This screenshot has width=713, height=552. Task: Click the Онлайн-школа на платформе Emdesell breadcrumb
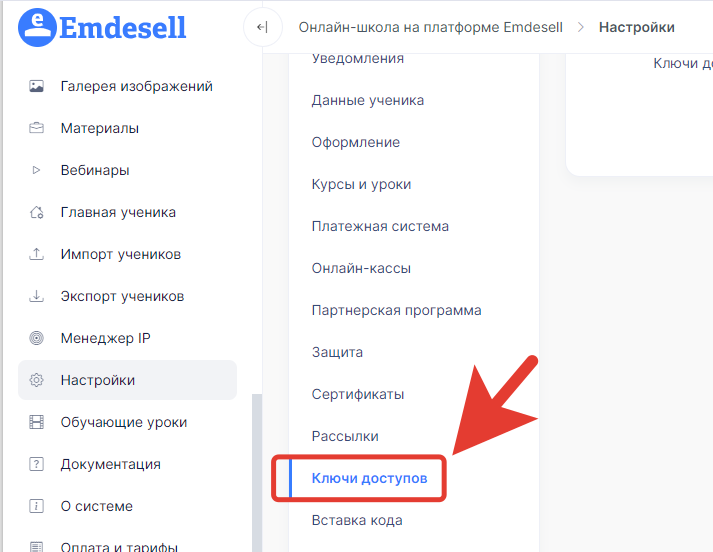coord(431,27)
